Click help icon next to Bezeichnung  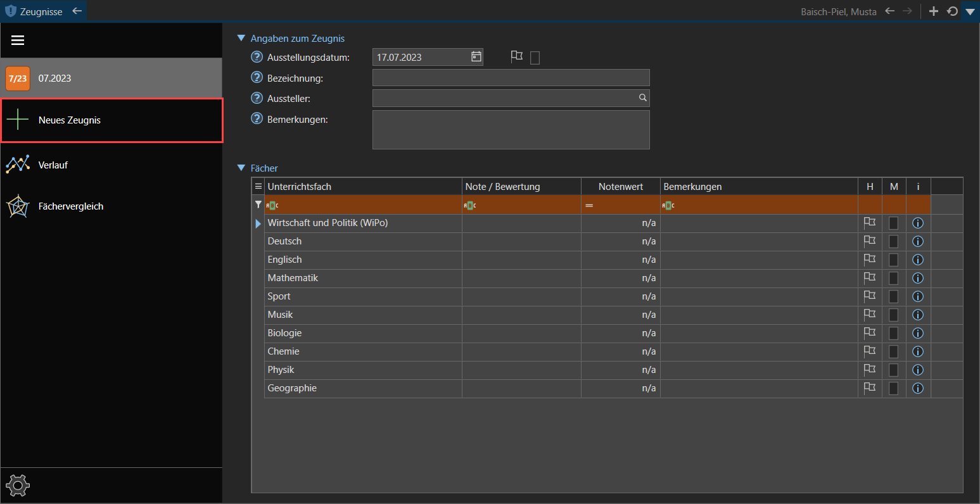[257, 78]
